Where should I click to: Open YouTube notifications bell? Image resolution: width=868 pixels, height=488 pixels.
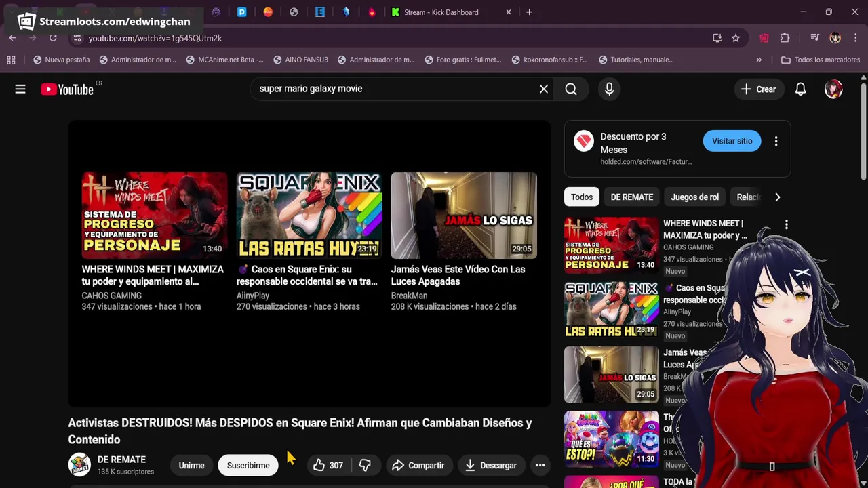[800, 89]
